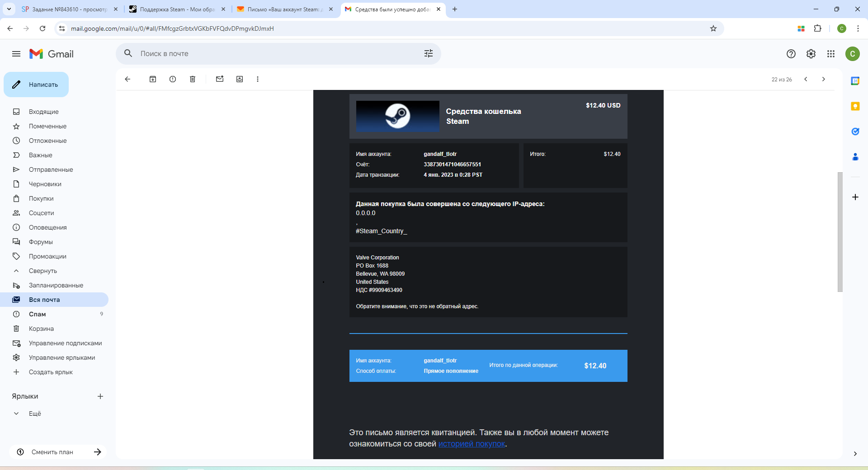Image resolution: width=868 pixels, height=470 pixels.
Task: Open Chrome menu three dots
Action: 858,28
